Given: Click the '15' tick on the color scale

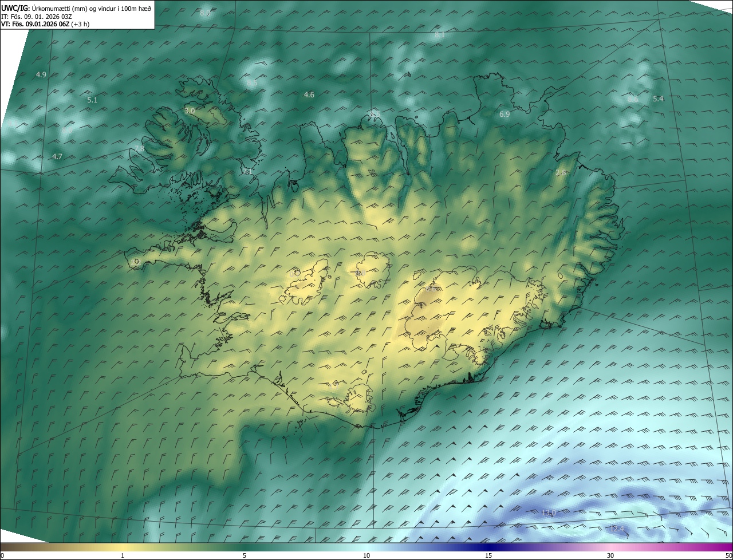Looking at the screenshot, I should pyautogui.click(x=488, y=555).
